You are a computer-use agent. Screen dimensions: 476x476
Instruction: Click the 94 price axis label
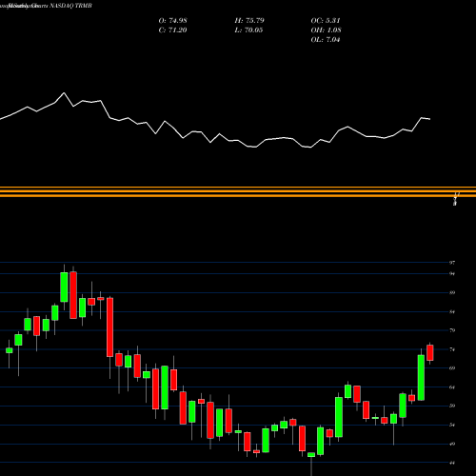(x=452, y=273)
